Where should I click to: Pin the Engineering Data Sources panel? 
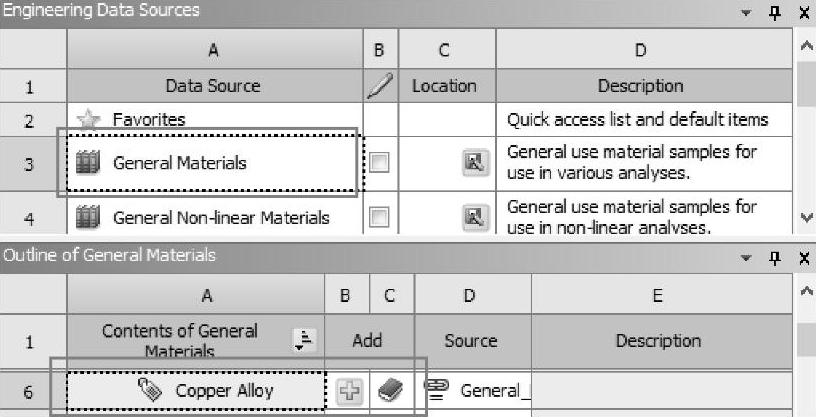coord(774,13)
